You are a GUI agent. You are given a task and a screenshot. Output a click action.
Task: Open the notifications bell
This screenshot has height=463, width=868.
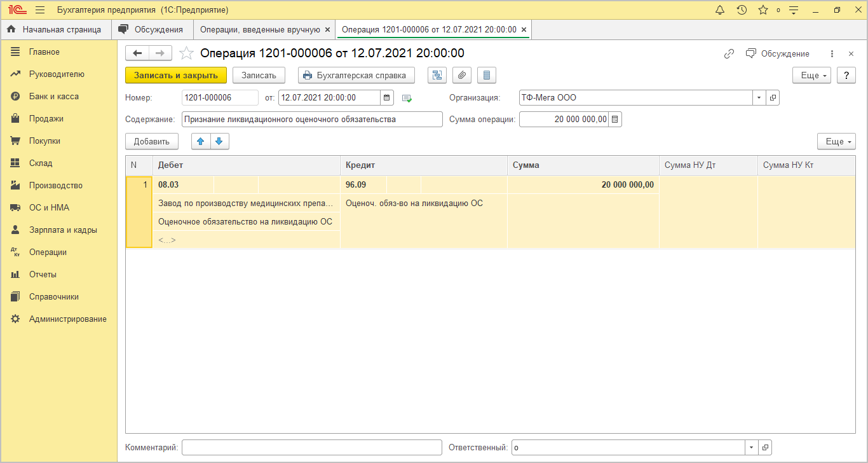[x=720, y=10]
